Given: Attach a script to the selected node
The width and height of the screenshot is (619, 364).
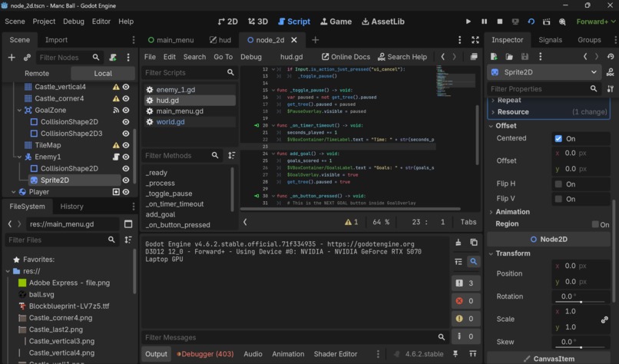Looking at the screenshot, I should (x=113, y=58).
